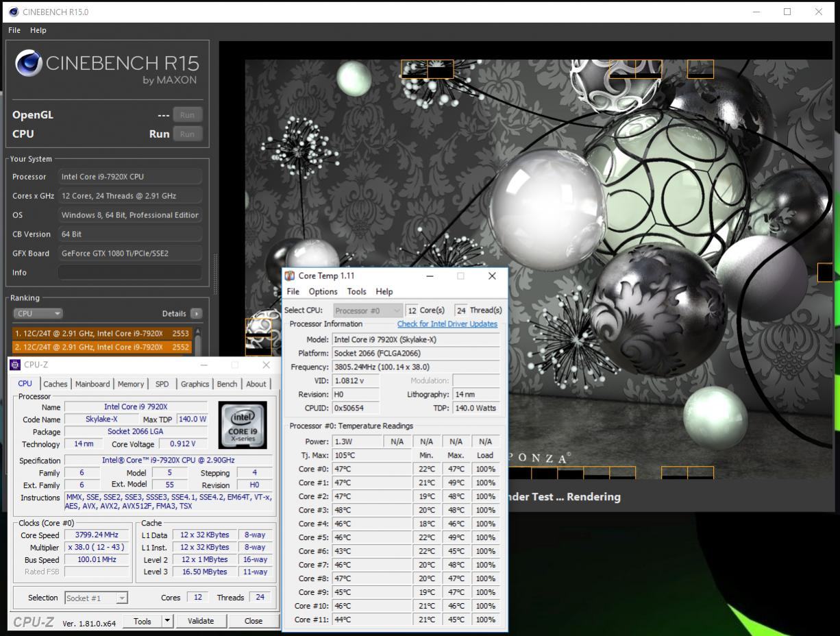Click the Cinebench R15 title bar icon

coord(13,12)
